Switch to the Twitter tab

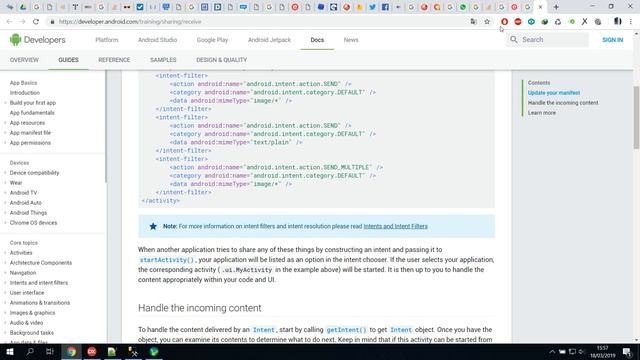point(372,7)
